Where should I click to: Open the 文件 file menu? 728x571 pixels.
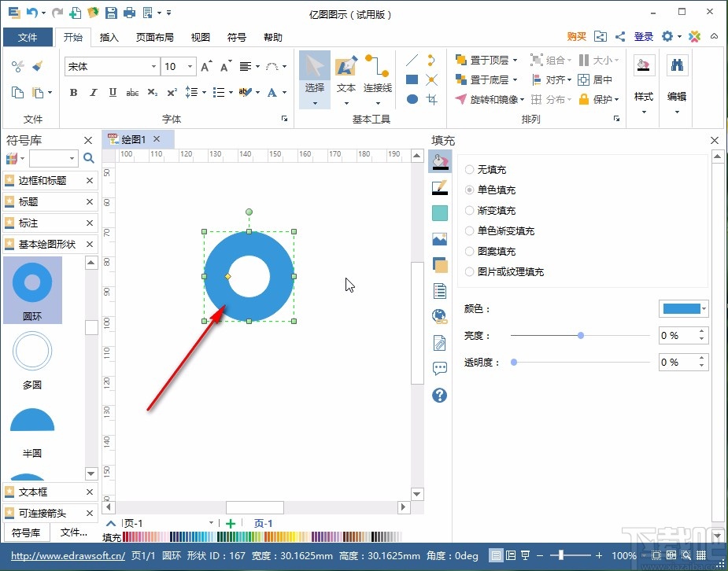click(28, 37)
